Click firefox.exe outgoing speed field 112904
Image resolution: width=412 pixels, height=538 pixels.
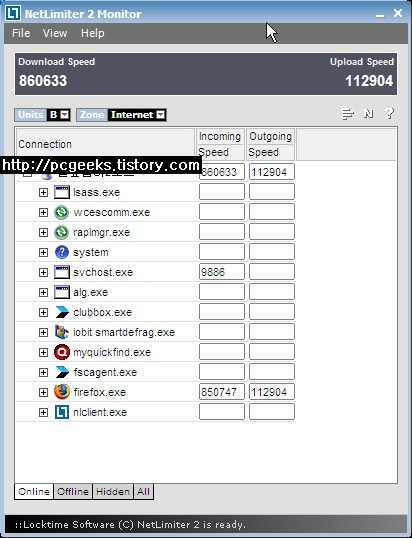[x=271, y=392]
